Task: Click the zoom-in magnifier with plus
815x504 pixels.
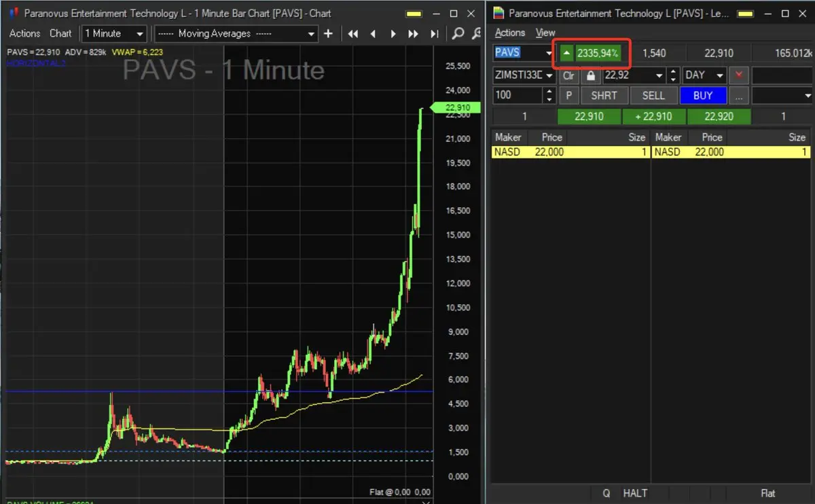Action: click(477, 33)
